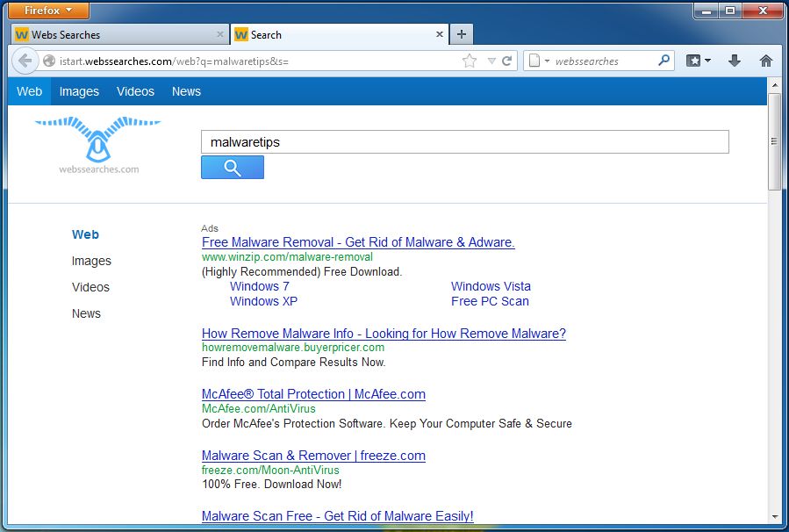The image size is (789, 532).
Task: Open the Windows XP sublink
Action: (263, 301)
